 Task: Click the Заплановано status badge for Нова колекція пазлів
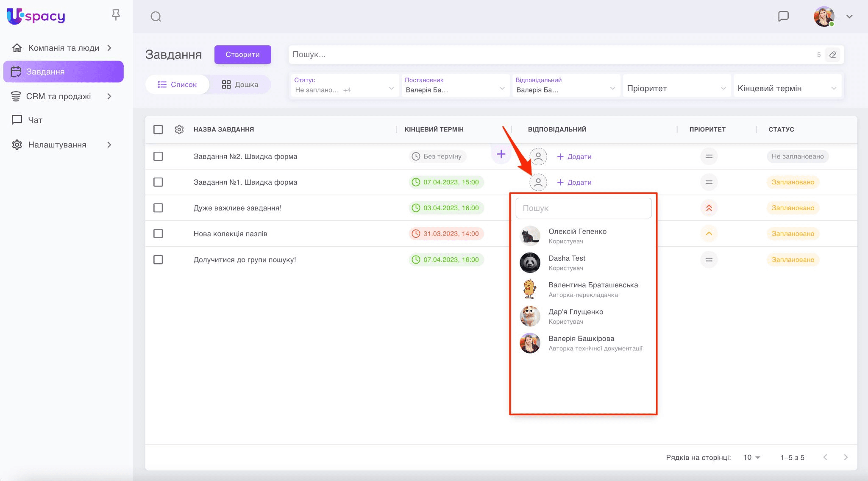tap(793, 234)
